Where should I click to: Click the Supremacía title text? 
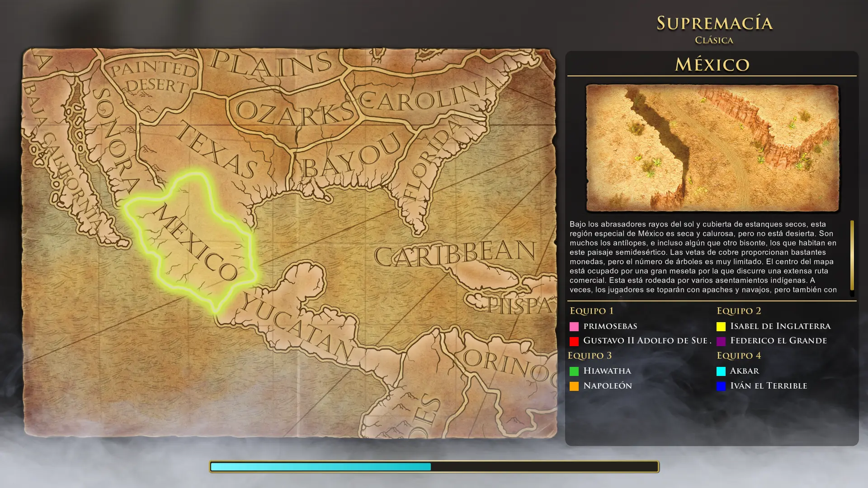(714, 23)
